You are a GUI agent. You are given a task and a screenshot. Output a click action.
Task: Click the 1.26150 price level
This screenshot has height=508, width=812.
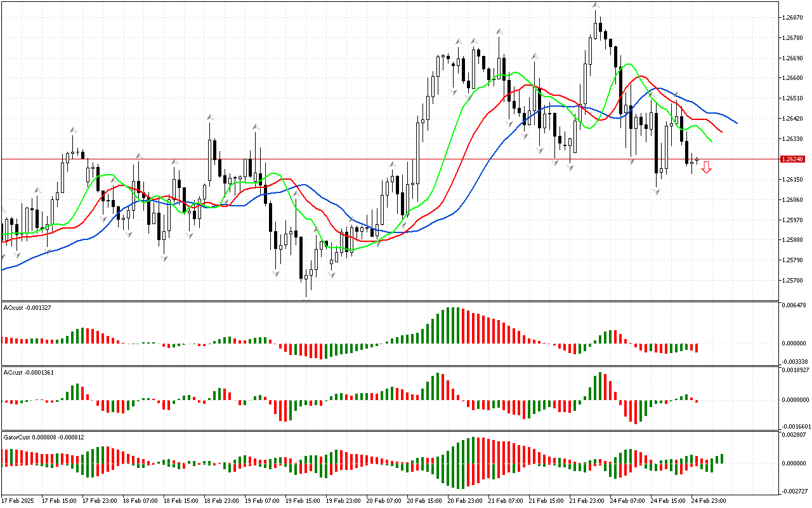[793, 180]
